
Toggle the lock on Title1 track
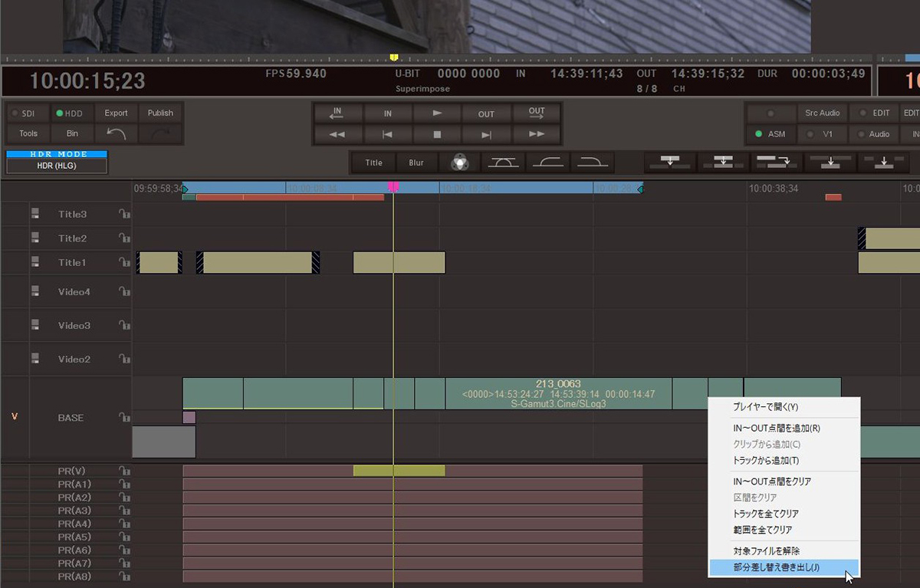tap(123, 262)
